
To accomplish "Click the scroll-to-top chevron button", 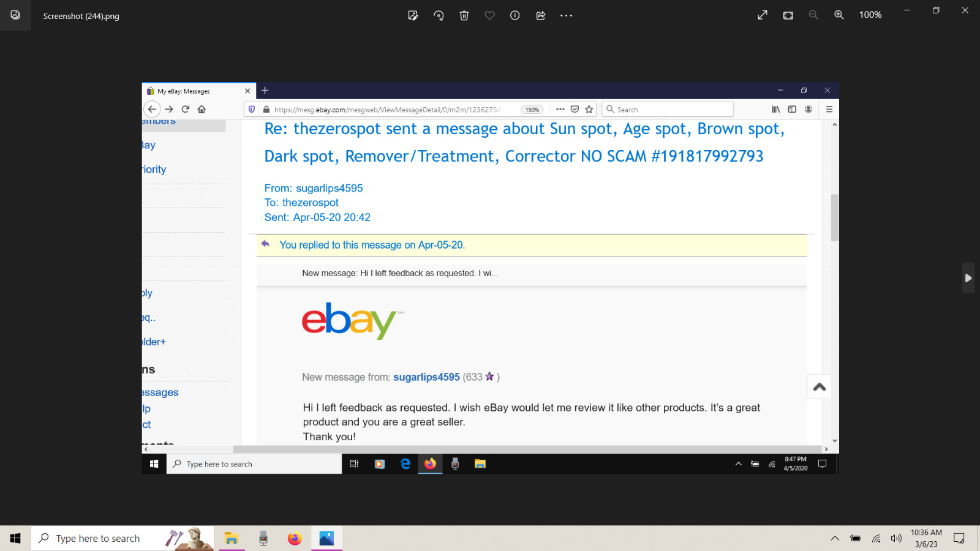I will (820, 387).
